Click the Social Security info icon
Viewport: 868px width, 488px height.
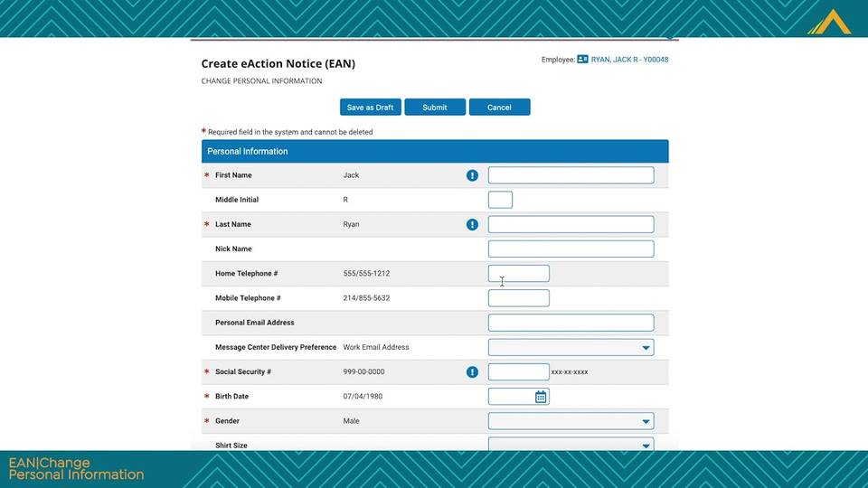(x=472, y=371)
